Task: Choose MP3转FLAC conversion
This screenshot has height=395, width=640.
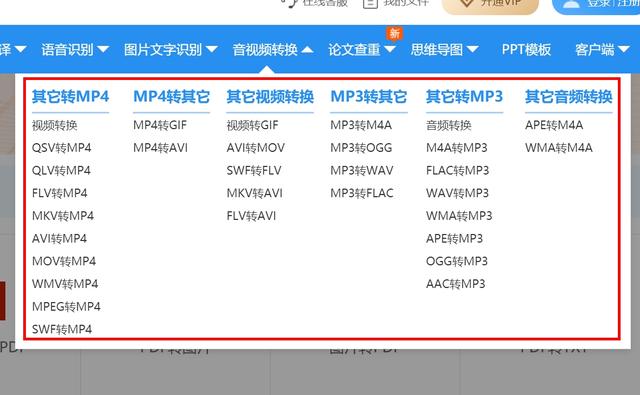Action: click(362, 193)
